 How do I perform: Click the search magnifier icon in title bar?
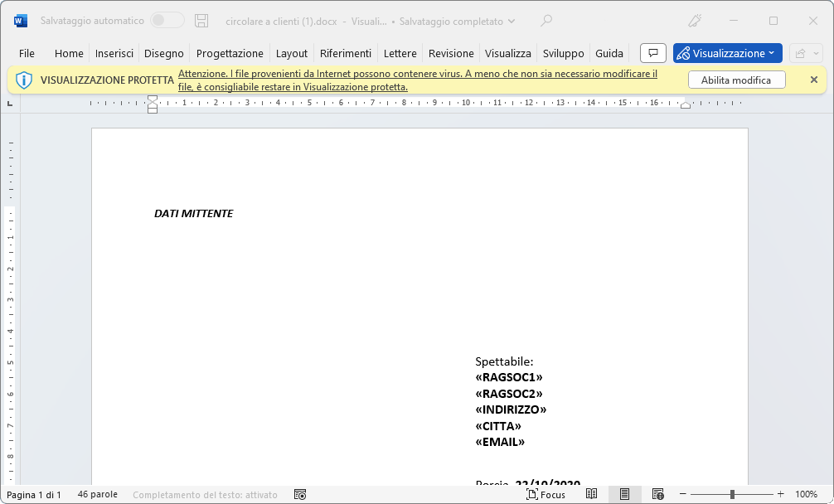[x=546, y=21]
